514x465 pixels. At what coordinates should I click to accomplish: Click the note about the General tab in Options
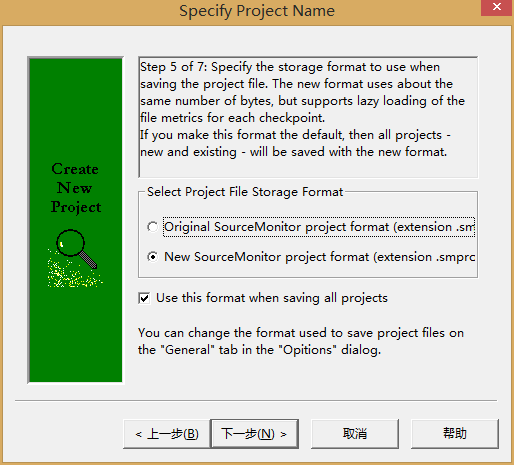click(x=301, y=341)
